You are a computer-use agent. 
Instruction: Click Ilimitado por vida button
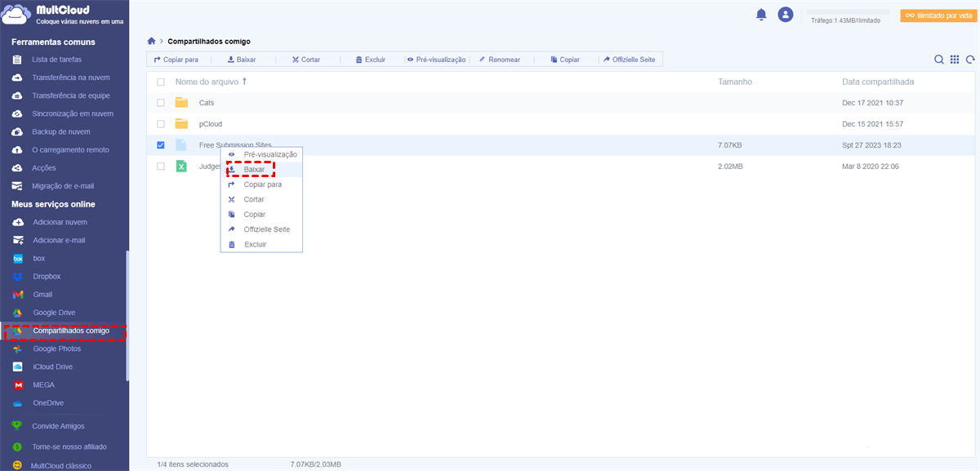click(x=937, y=16)
